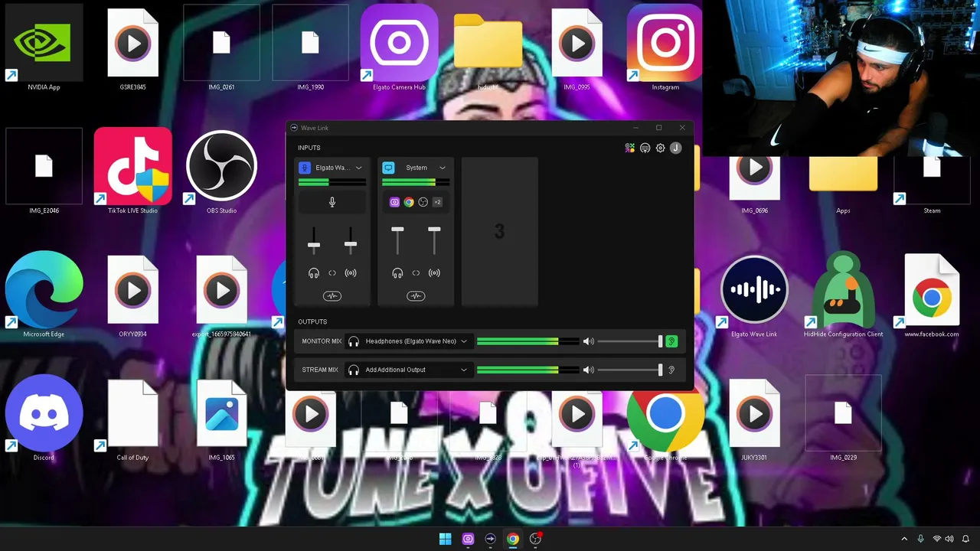The height and width of the screenshot is (551, 980).
Task: Select Elgato Camera Hub desktop icon
Action: (399, 48)
